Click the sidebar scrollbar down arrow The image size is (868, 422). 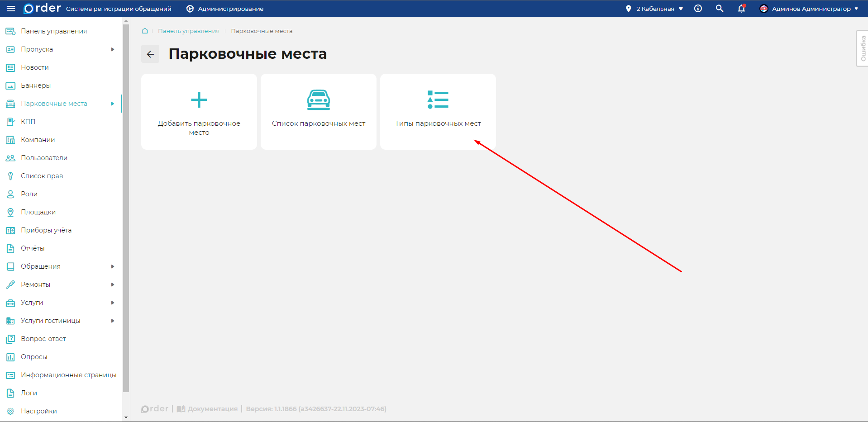(126, 417)
